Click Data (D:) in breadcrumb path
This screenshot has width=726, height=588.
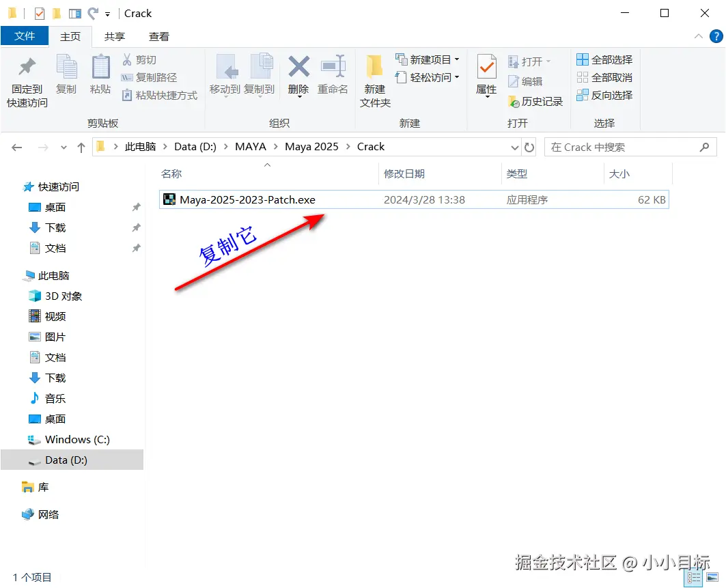195,147
